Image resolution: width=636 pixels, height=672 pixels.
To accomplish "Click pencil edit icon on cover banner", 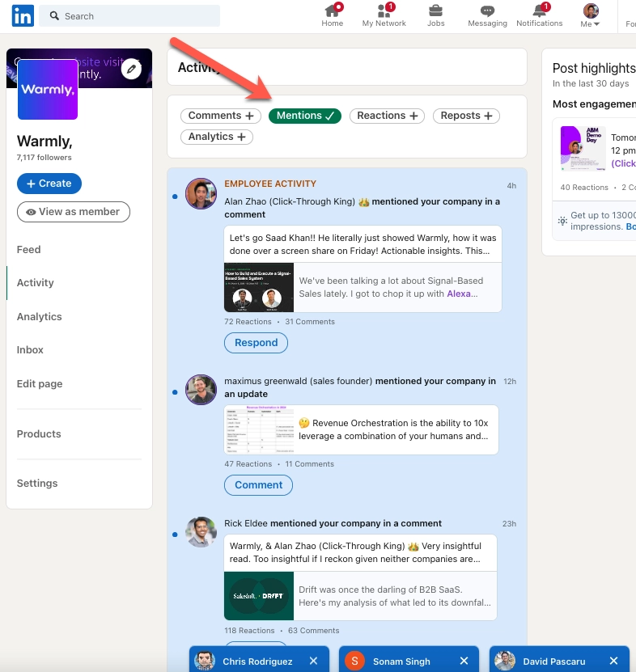I will pos(131,69).
